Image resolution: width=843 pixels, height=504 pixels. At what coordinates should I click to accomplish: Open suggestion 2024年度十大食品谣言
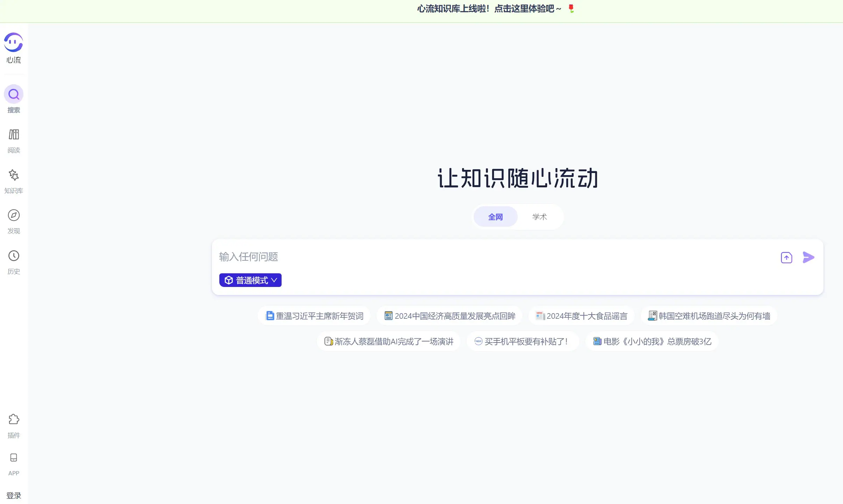click(x=581, y=315)
